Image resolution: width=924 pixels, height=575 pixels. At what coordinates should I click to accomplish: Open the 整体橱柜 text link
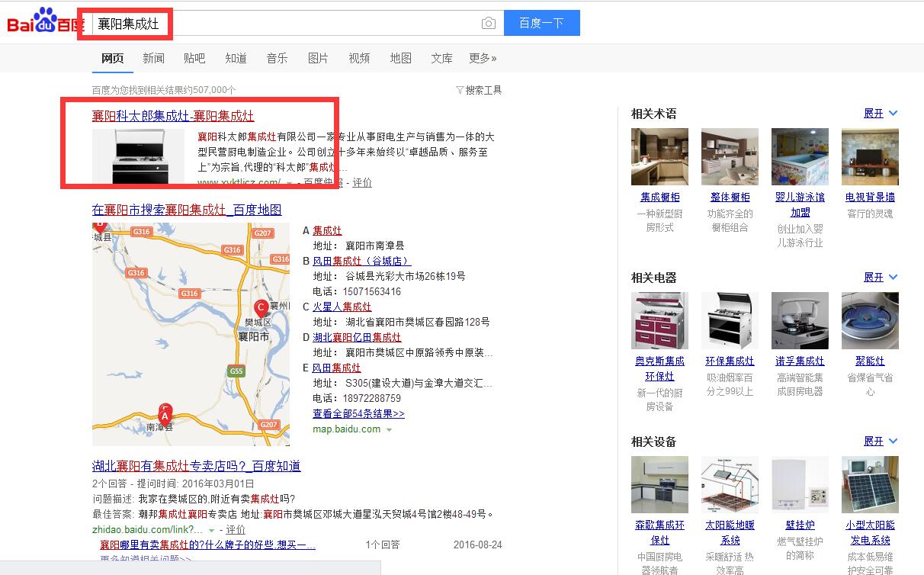(x=730, y=197)
